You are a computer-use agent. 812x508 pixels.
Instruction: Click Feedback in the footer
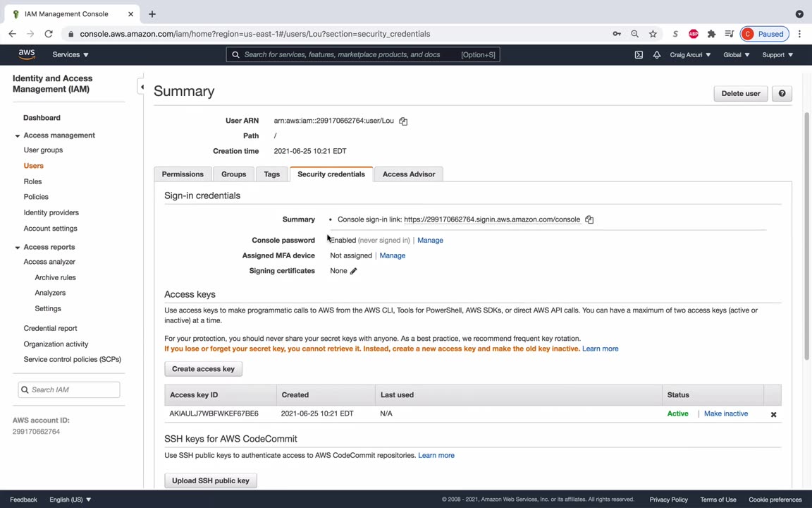(x=24, y=500)
